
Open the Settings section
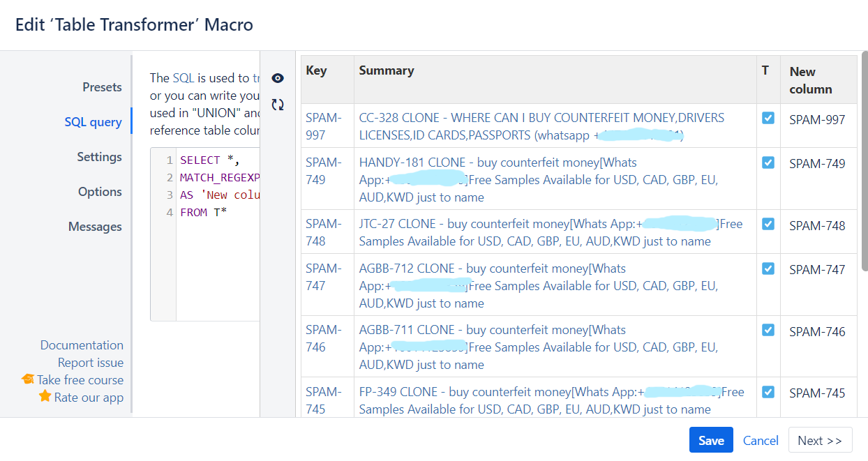pos(99,157)
